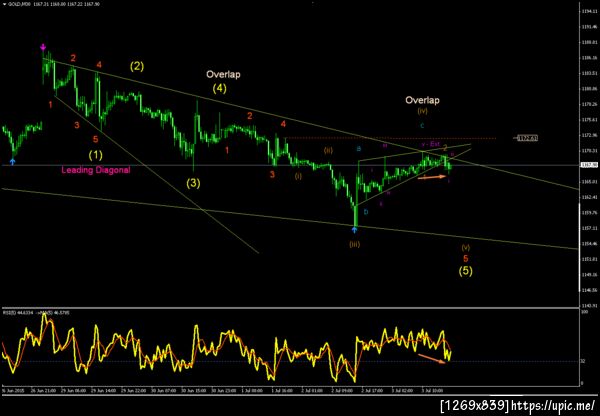
Task: Click the orange 5 above the yellow (5)
Action: 466,259
